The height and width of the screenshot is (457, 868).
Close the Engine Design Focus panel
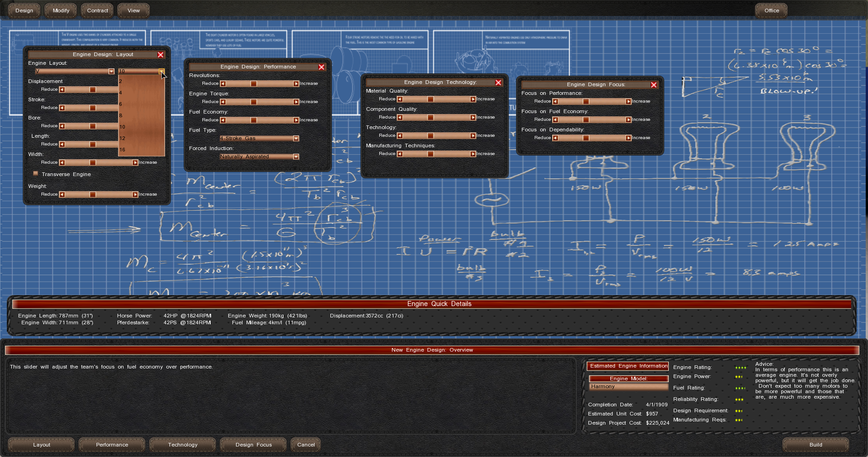point(653,85)
